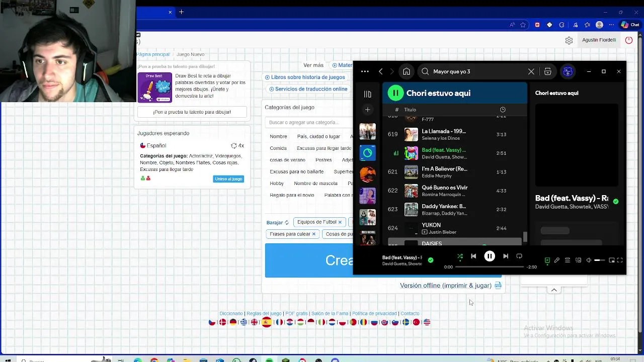This screenshot has width=644, height=362.
Task: Open Spotify Home
Action: [407, 71]
